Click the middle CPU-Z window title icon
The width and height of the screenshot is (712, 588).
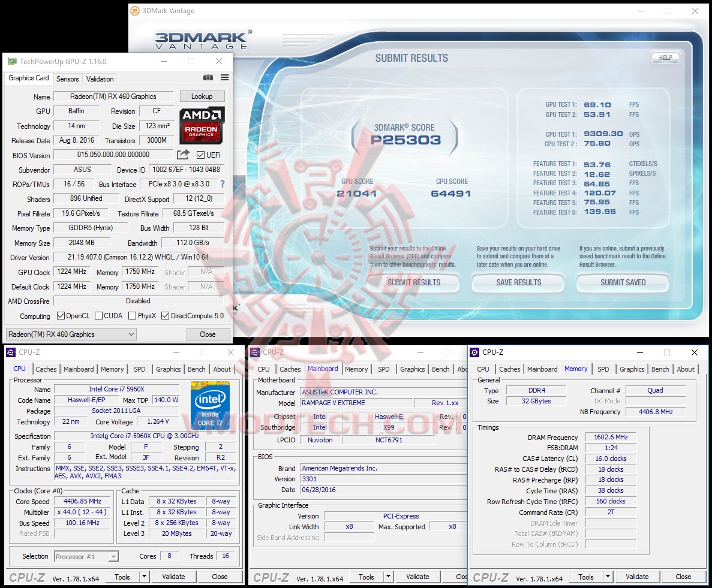(255, 352)
